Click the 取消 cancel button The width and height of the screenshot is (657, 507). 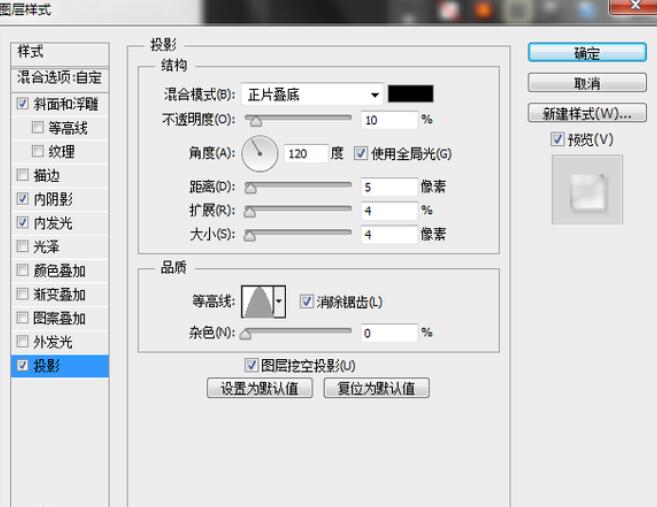[x=587, y=83]
